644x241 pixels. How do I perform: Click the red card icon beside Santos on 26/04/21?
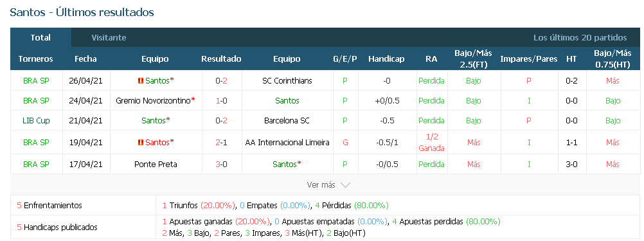(141, 81)
